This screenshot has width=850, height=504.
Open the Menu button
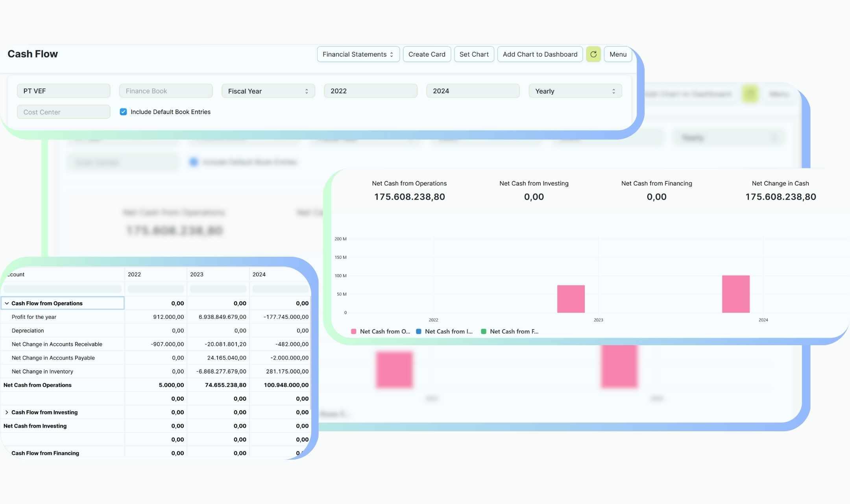point(617,54)
